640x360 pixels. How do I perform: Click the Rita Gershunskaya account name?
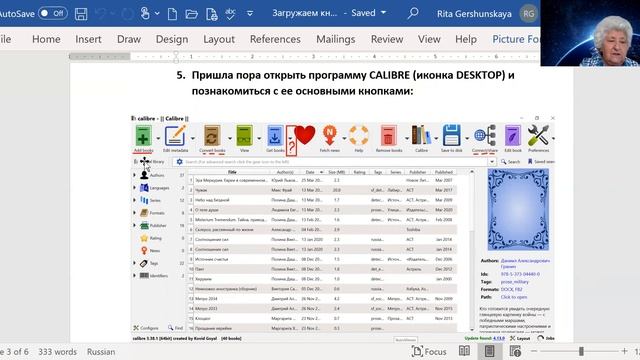pos(474,14)
